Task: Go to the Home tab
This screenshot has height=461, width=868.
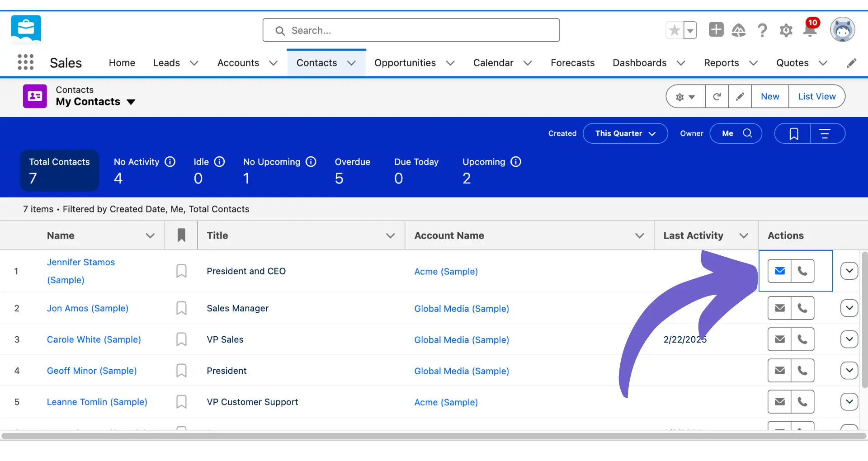Action: (x=122, y=63)
